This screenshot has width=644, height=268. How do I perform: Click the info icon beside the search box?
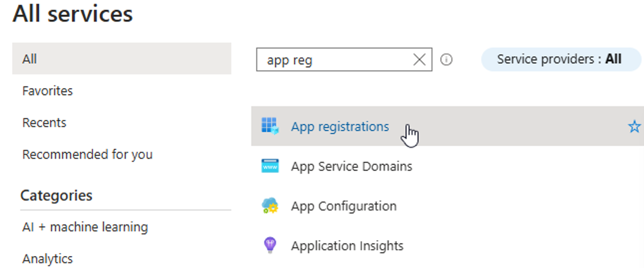coord(447,60)
